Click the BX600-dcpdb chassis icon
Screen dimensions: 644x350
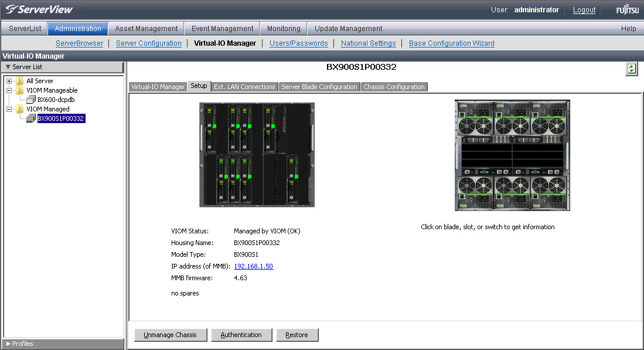tap(31, 100)
